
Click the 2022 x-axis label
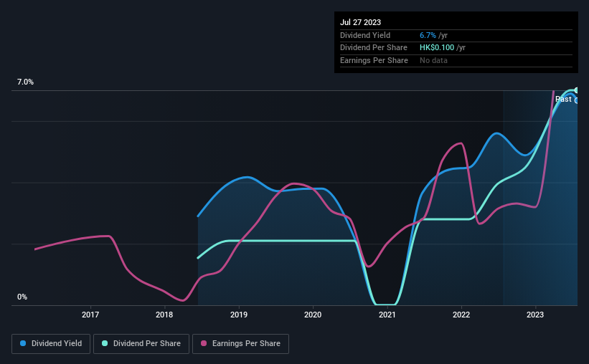[461, 315]
